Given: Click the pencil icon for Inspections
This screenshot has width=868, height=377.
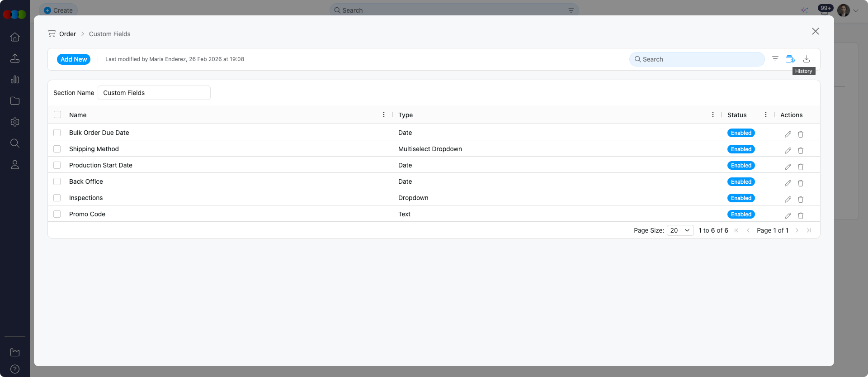Looking at the screenshot, I should 788,199.
